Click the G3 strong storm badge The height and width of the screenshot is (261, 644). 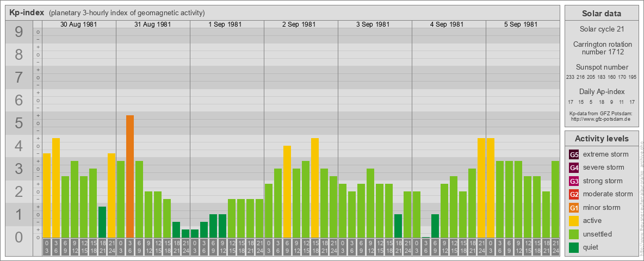pos(574,181)
